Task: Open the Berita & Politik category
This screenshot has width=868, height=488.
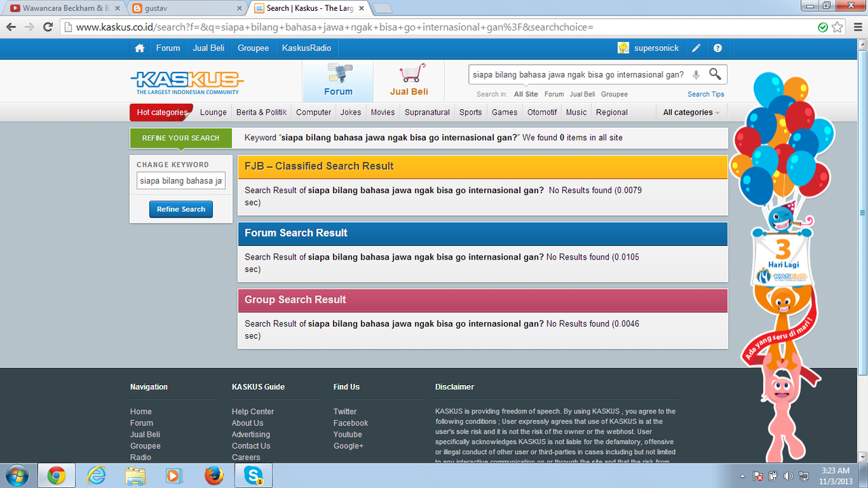Action: [x=262, y=113]
